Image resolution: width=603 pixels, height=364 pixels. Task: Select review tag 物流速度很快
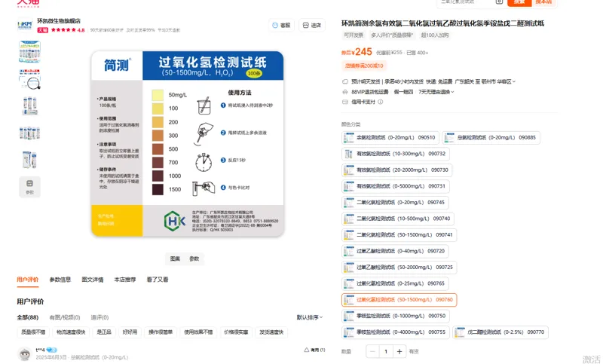pyautogui.click(x=71, y=332)
